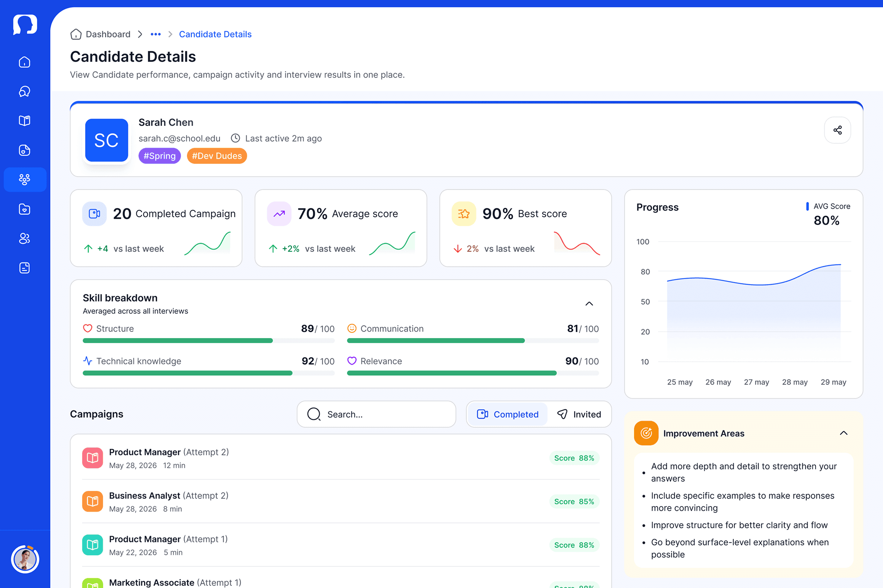This screenshot has height=588, width=883.
Task: Click the teal Product Manager Attempt 1 icon
Action: coord(92,545)
